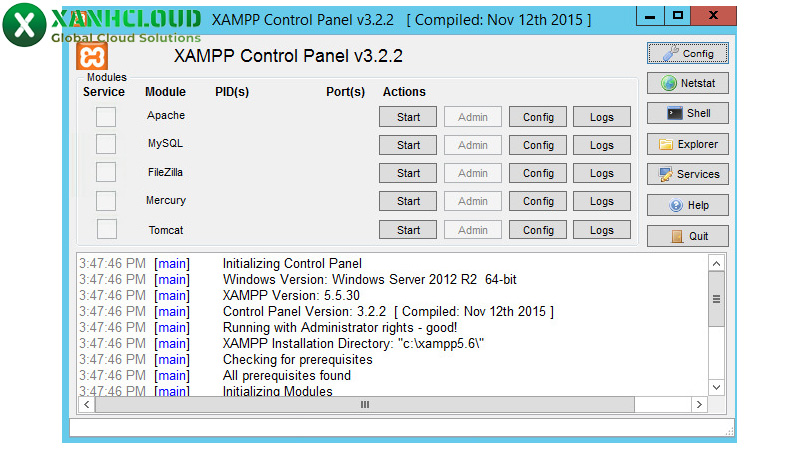Quit XAMPP using the door icon button
Viewport: 800px width, 450px height.
687,236
